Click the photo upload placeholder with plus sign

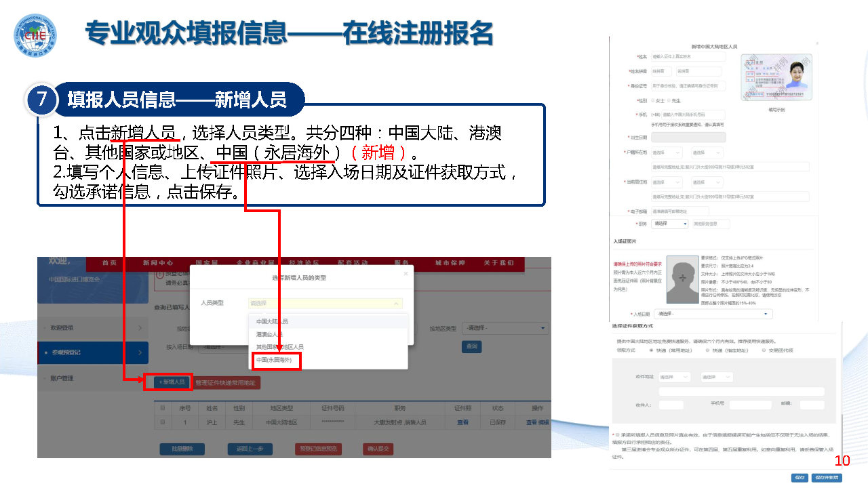(682, 279)
